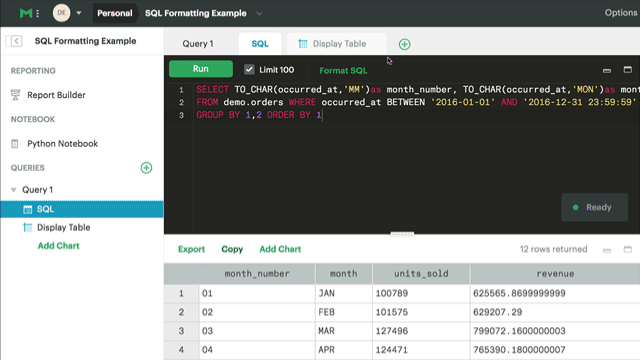640x360 pixels.
Task: Click the Ready status indicator
Action: (594, 207)
